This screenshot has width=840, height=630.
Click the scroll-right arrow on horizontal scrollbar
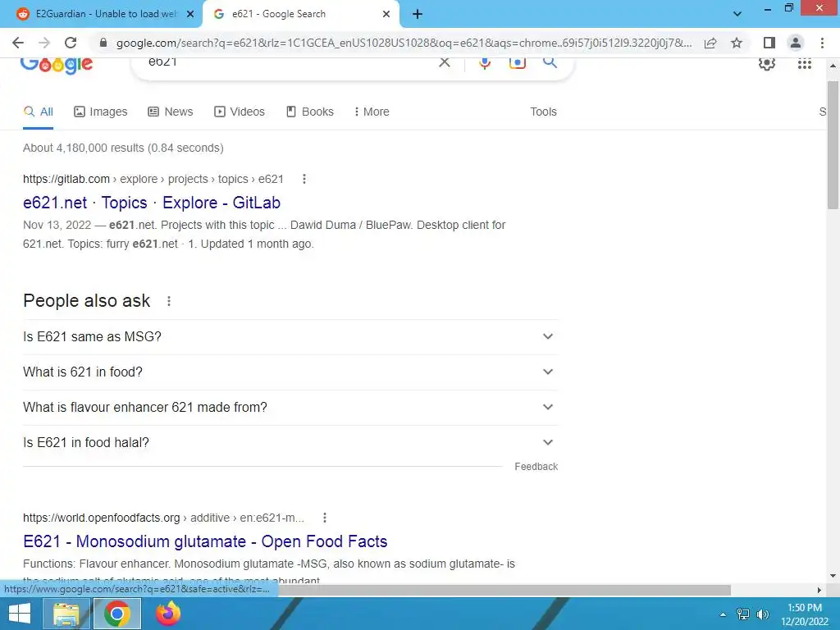point(819,590)
